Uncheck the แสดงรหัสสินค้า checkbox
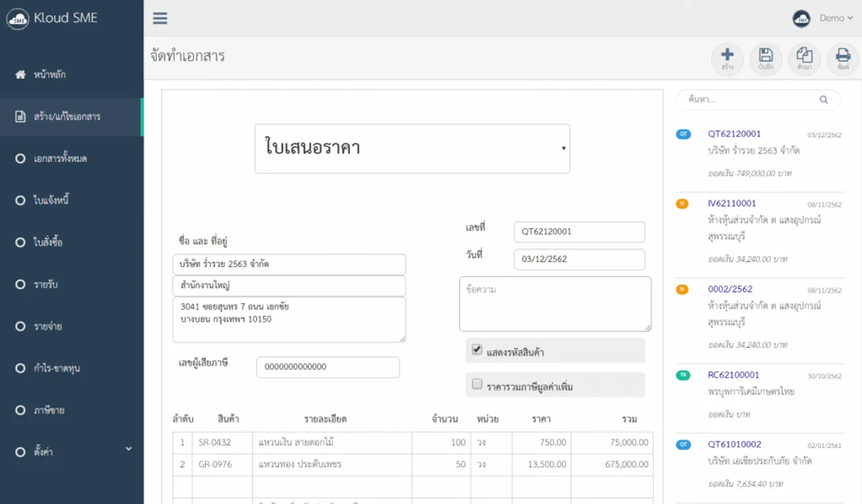862x504 pixels. click(477, 350)
